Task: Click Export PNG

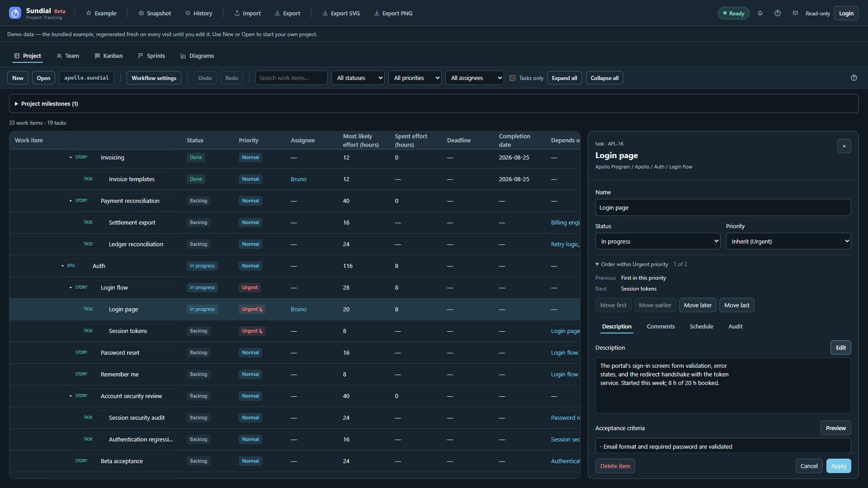Action: [x=393, y=13]
